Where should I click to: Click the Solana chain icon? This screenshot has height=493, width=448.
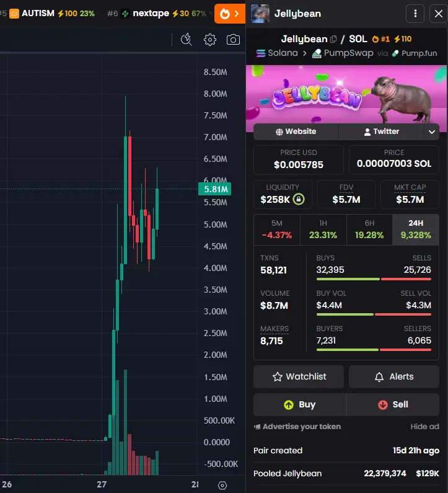click(x=260, y=53)
